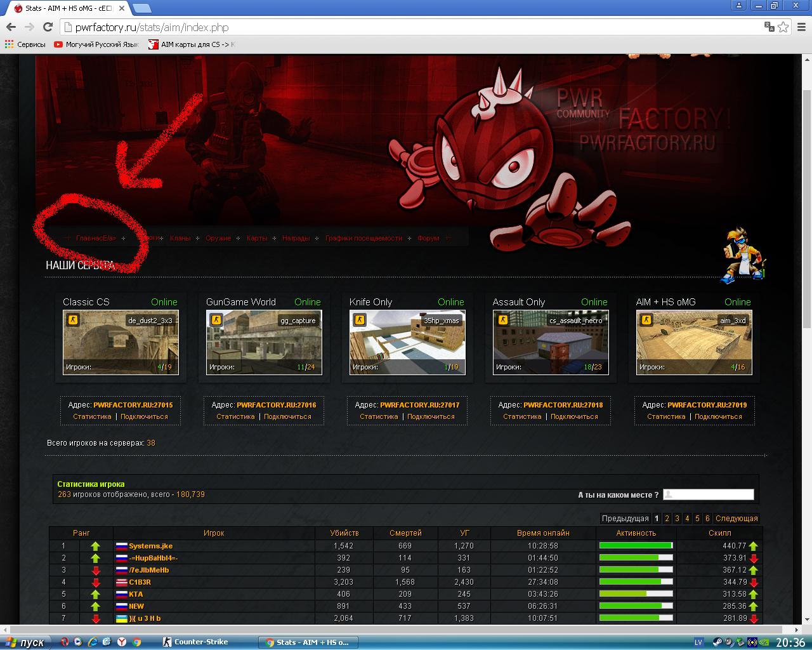Click the Russian flag next to KTA
This screenshot has width=812, height=650.
[x=122, y=594]
